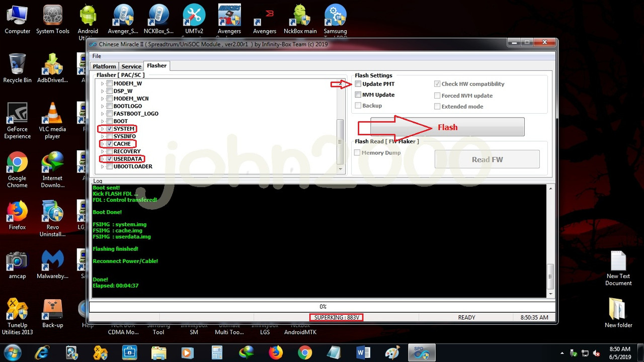Uncheck the CACHE partition checkbox
This screenshot has width=644, height=362.
click(109, 144)
